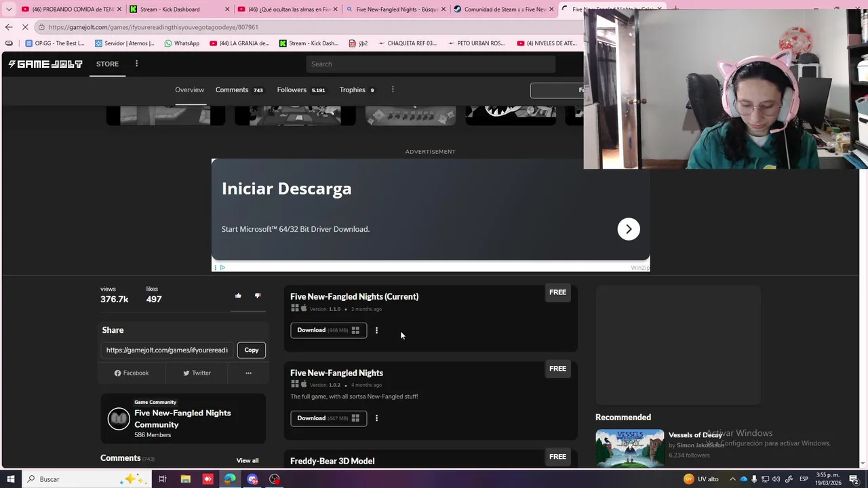868x488 pixels.
Task: Click the thumbs down dislike icon
Action: click(x=258, y=296)
